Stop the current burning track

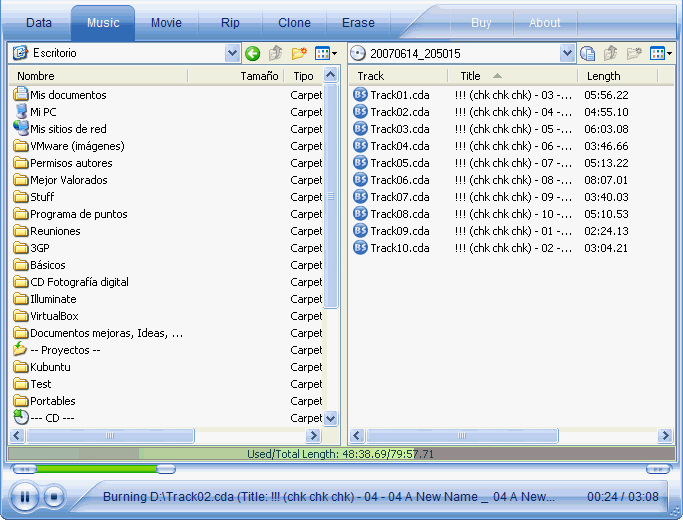pos(54,496)
